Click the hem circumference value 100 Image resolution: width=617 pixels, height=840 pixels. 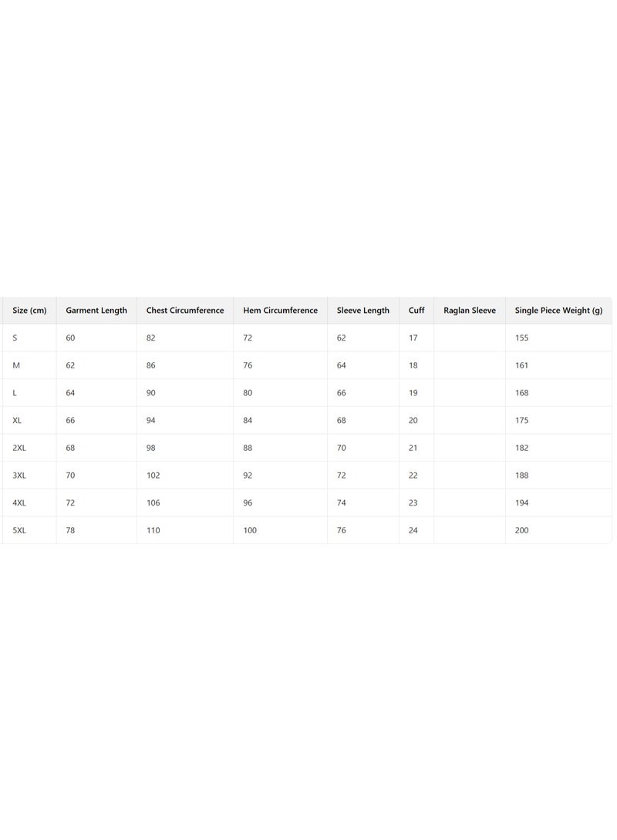[250, 530]
